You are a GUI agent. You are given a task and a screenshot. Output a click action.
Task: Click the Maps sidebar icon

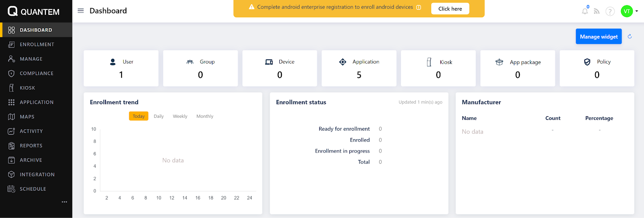click(11, 117)
